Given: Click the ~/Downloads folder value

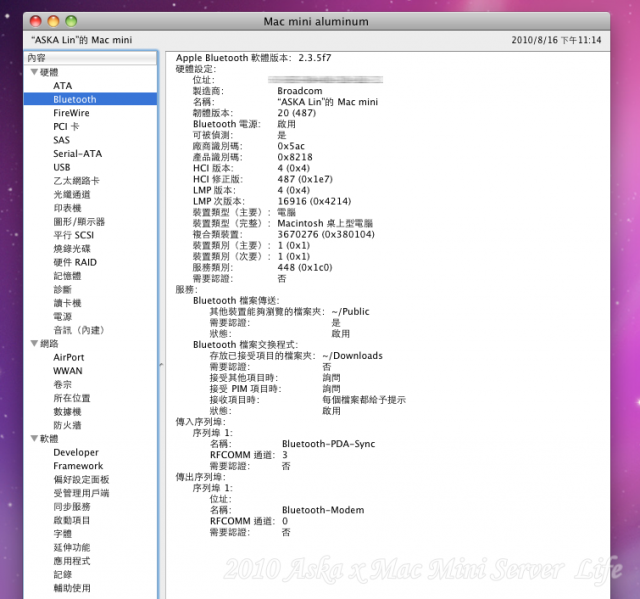Looking at the screenshot, I should [352, 356].
